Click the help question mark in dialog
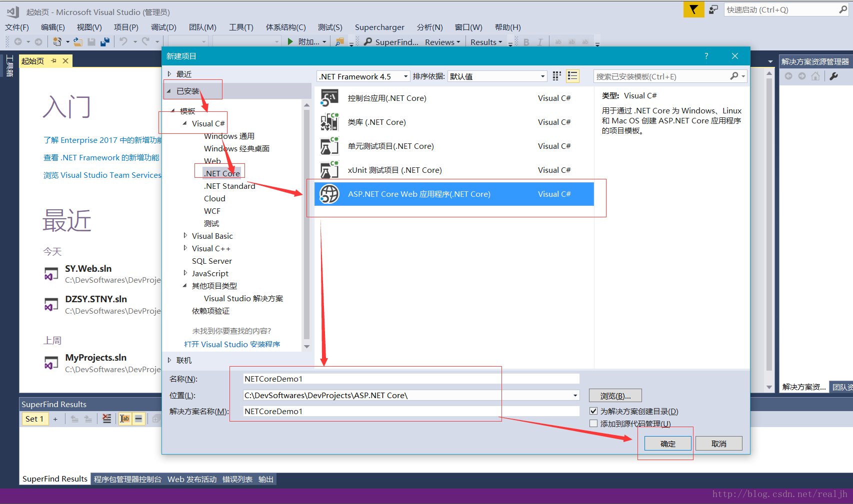Image resolution: width=853 pixels, height=504 pixels. [x=706, y=56]
